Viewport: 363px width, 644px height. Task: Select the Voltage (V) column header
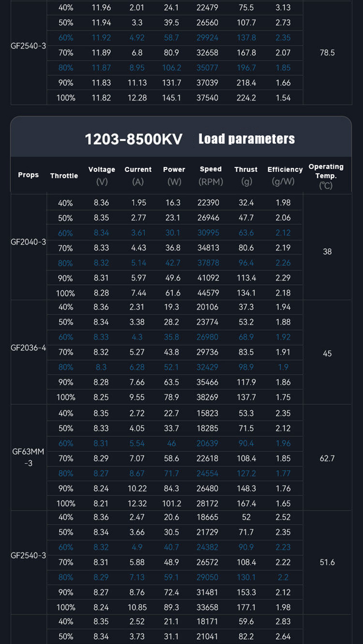point(102,175)
